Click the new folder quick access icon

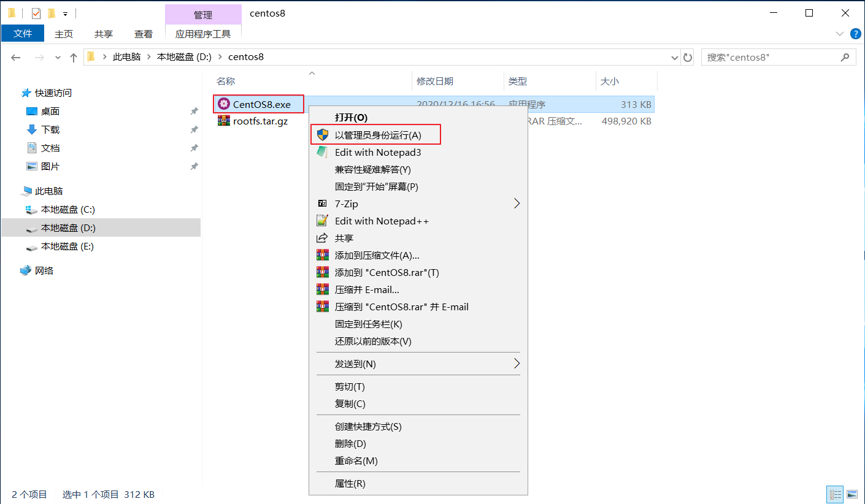pyautogui.click(x=52, y=13)
